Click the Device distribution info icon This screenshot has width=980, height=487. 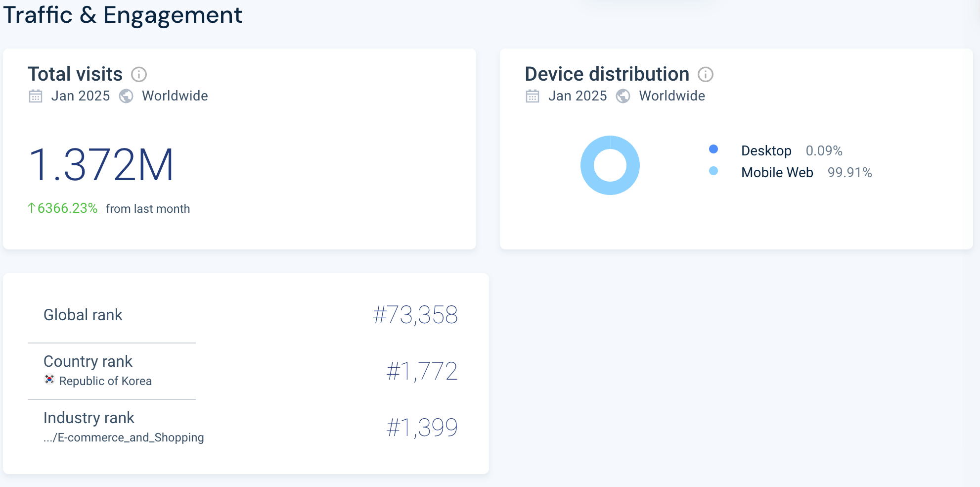tap(707, 74)
